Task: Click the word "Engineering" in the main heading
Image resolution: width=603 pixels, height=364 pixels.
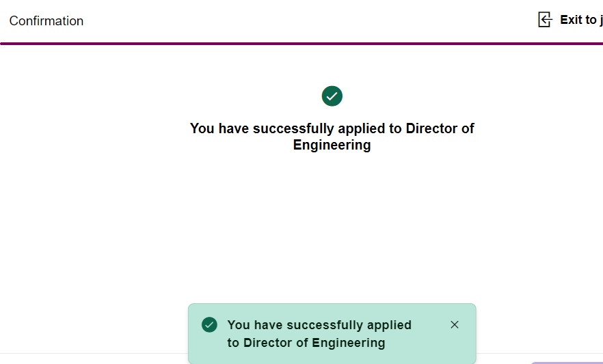Action: coord(332,145)
